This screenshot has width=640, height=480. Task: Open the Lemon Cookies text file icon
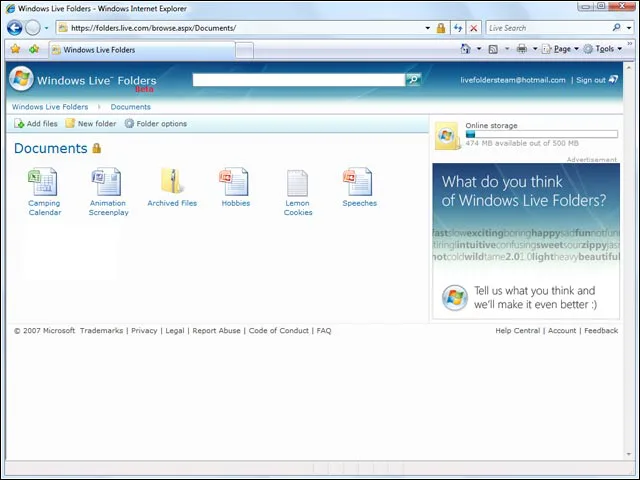298,183
